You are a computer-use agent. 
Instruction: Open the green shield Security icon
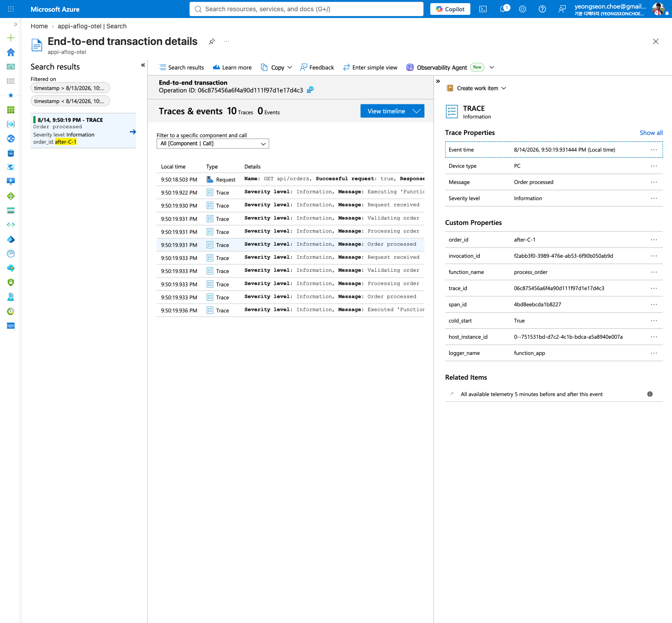pos(11,282)
